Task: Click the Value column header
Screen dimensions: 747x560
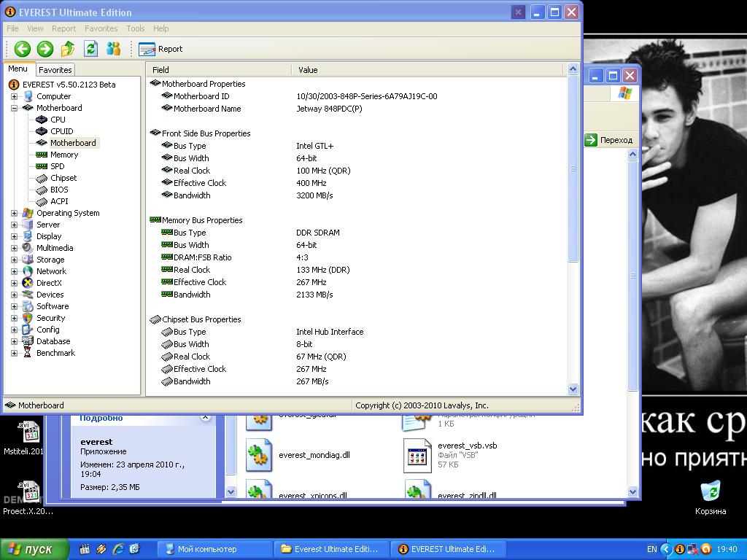Action: tap(308, 70)
